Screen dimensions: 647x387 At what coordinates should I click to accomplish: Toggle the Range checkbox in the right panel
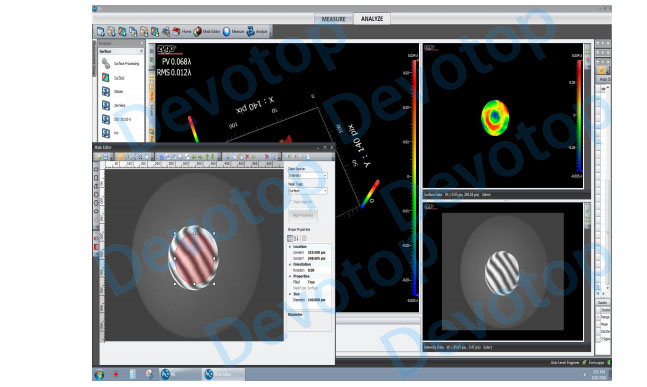(x=599, y=317)
